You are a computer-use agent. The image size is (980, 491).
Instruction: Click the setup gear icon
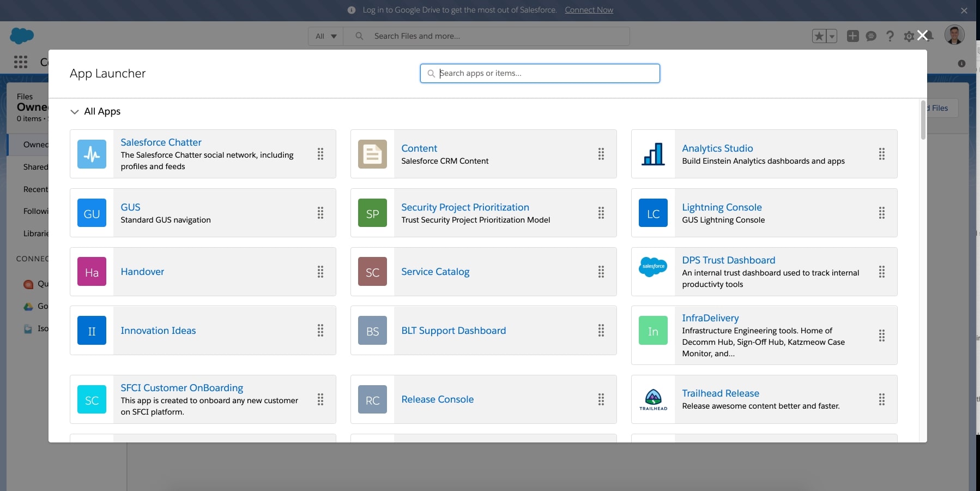pos(909,37)
